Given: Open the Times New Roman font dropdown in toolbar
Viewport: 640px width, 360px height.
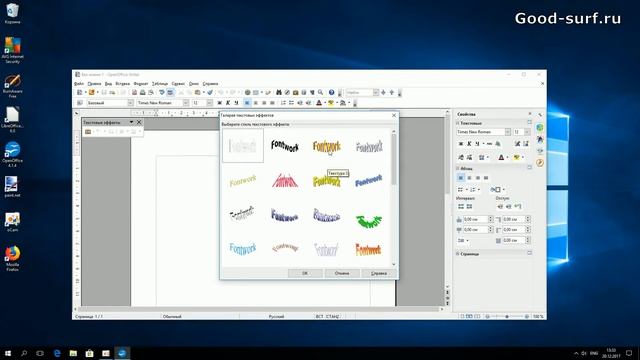Looking at the screenshot, I should (x=186, y=103).
